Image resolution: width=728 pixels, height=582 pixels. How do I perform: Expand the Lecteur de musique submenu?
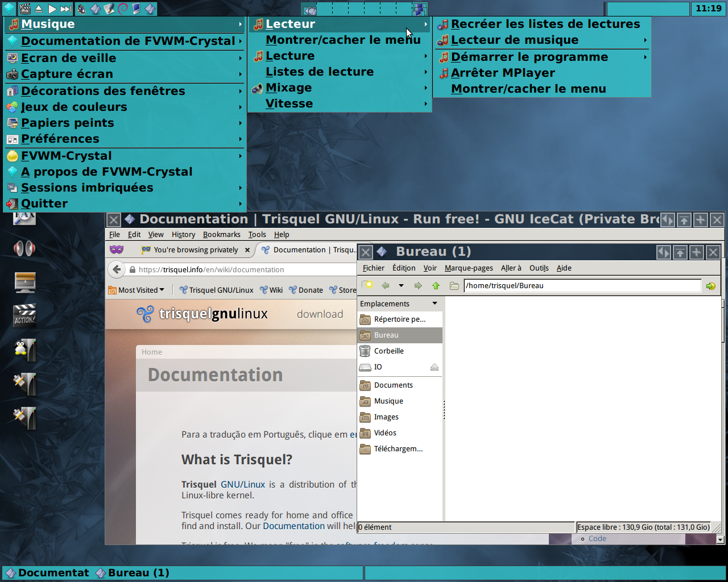point(542,40)
